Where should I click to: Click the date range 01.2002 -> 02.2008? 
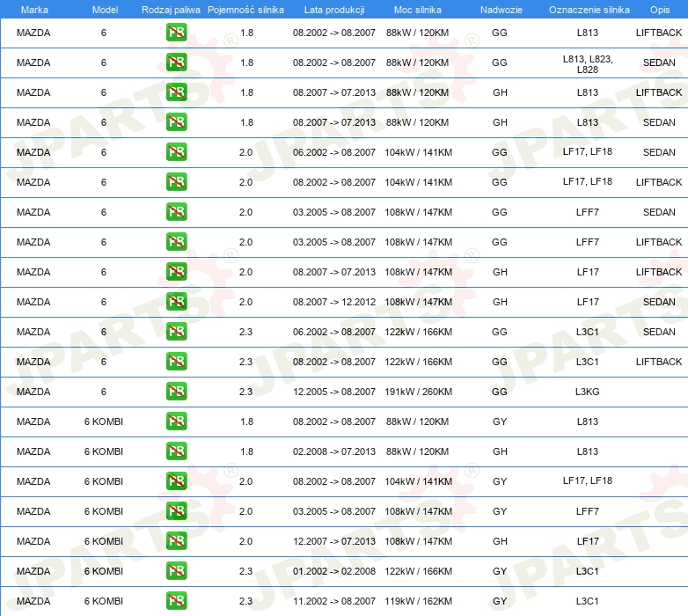(x=334, y=571)
